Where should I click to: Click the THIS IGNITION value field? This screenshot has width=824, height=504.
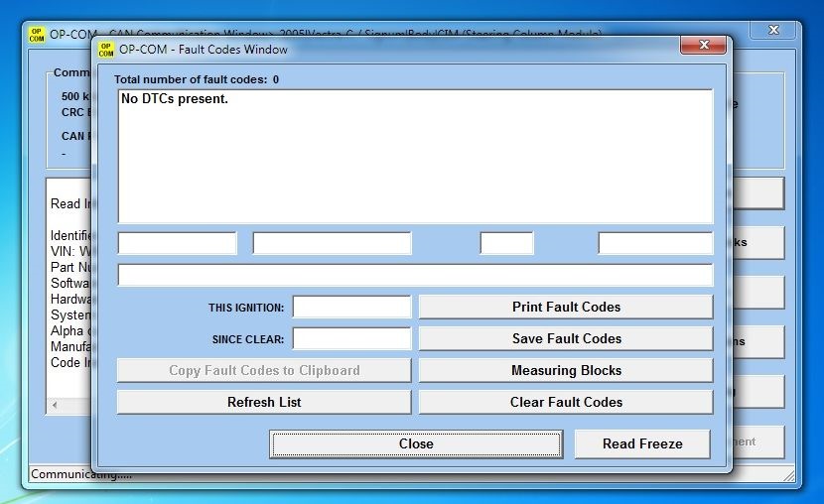click(351, 308)
